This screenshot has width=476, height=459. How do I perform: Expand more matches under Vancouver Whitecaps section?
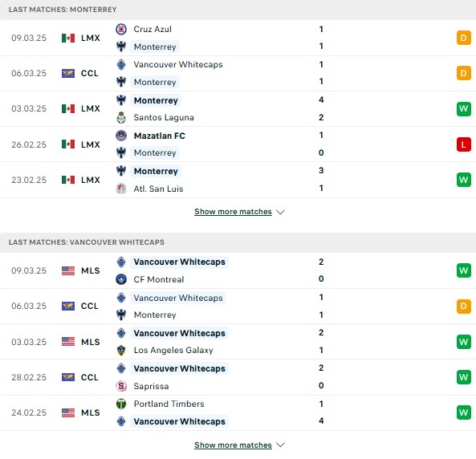pos(233,445)
